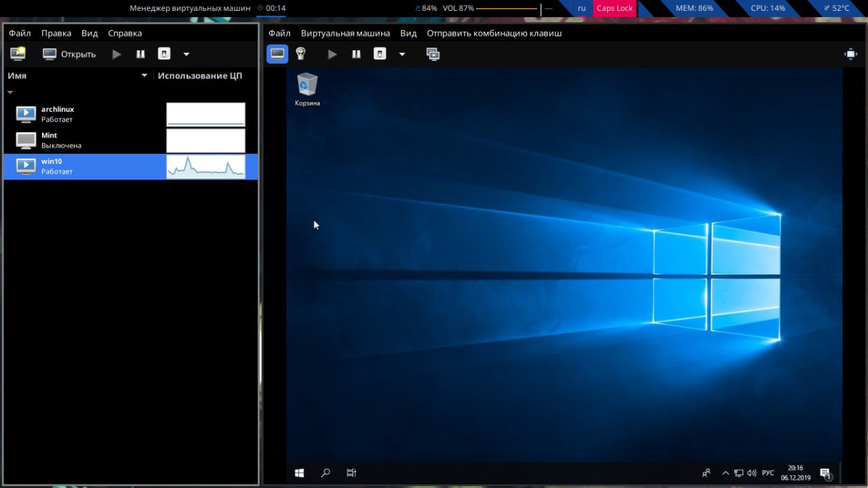Screen dimensions: 868x488
Task: Open Файл menu in the manager window
Action: (x=20, y=33)
